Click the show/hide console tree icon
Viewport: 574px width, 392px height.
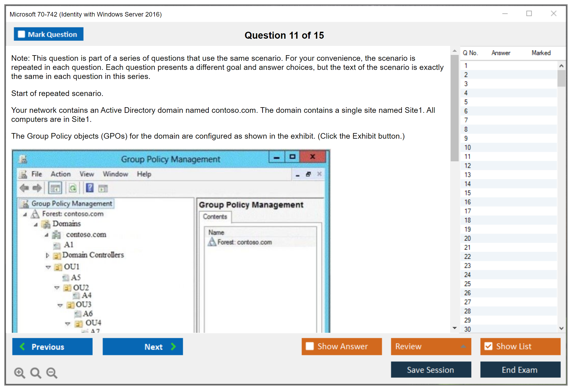55,188
